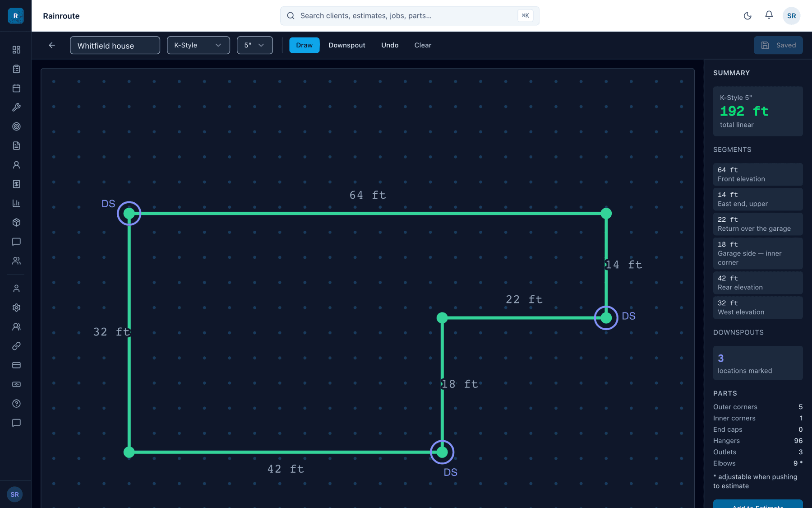Viewport: 812px width, 508px height.
Task: Select the Garage side inner corner segment
Action: pyautogui.click(x=758, y=253)
